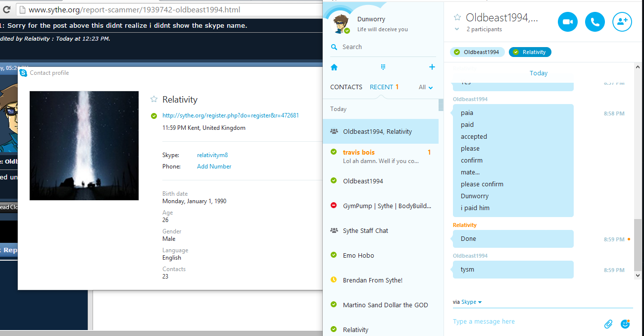The image size is (644, 336).
Task: Click the chat scrollbar up arrow
Action: pos(638,66)
